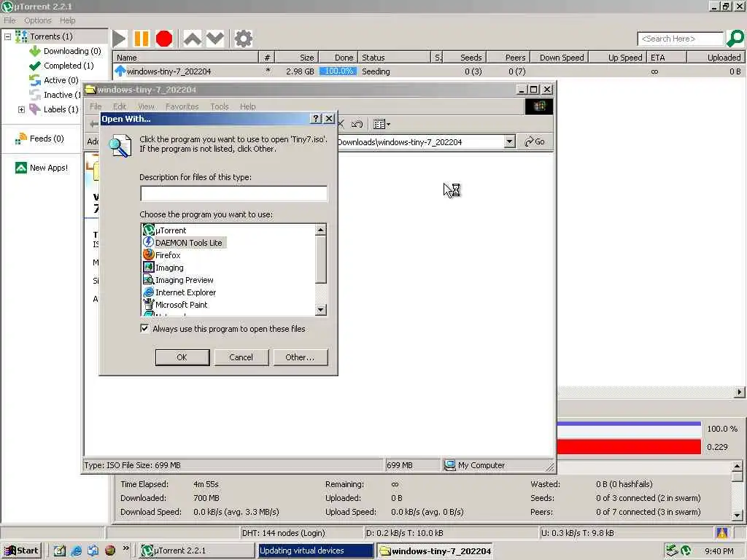
Task: Sort torrents by Size column header
Action: point(296,58)
